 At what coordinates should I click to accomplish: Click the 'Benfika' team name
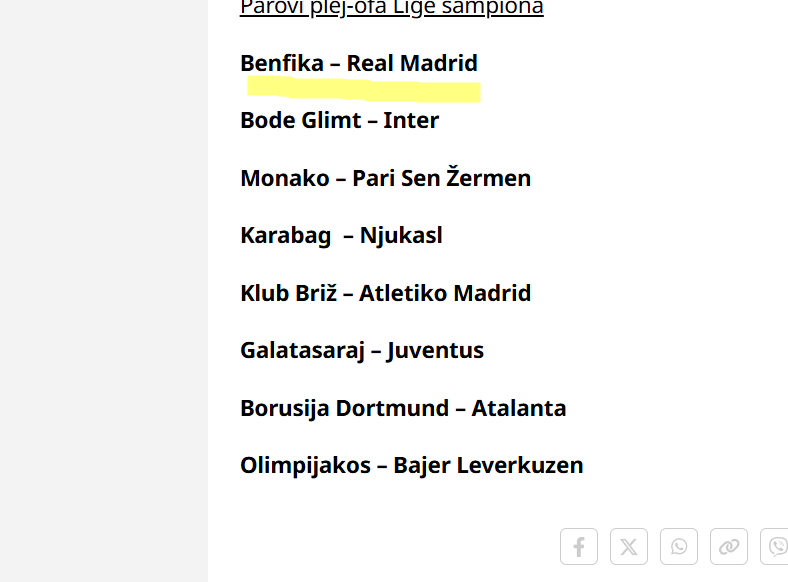pyautogui.click(x=282, y=64)
